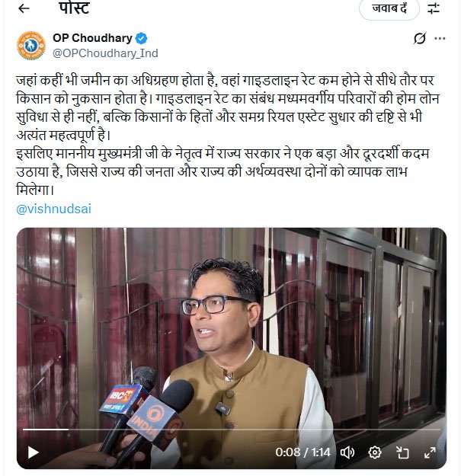461x476 pixels.
Task: Click the पोस्ट page heading
Action: tap(75, 8)
